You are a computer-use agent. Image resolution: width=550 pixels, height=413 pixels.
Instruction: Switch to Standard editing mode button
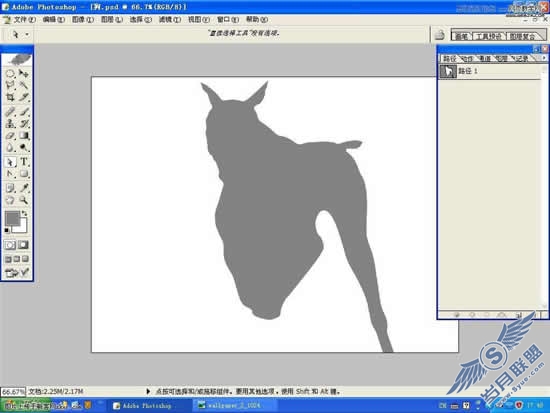10,245
